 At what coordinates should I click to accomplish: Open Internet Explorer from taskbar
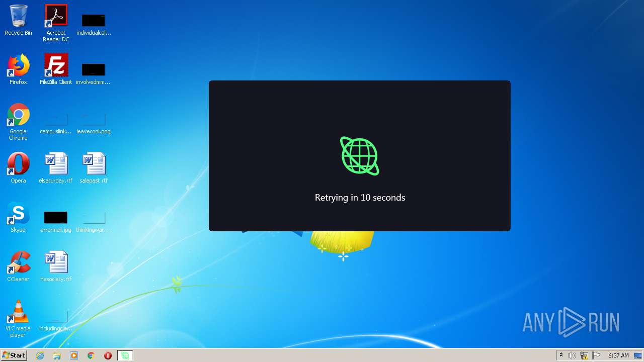(40, 355)
